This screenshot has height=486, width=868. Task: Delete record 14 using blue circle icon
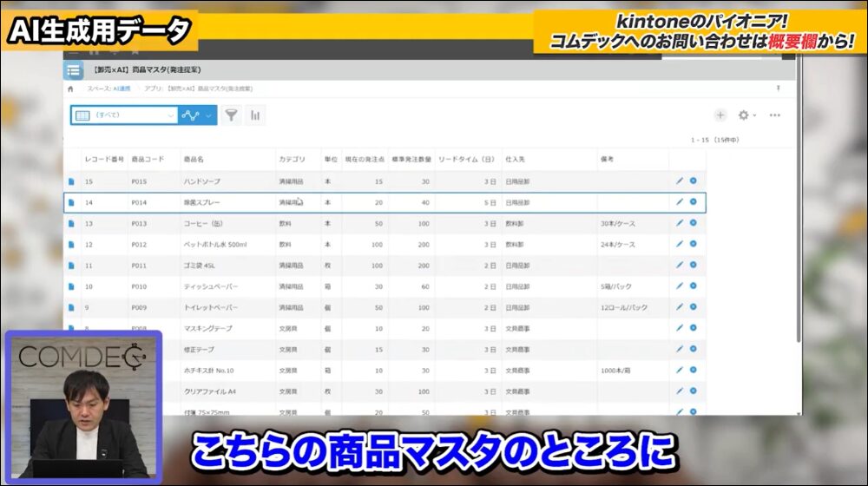click(x=693, y=201)
